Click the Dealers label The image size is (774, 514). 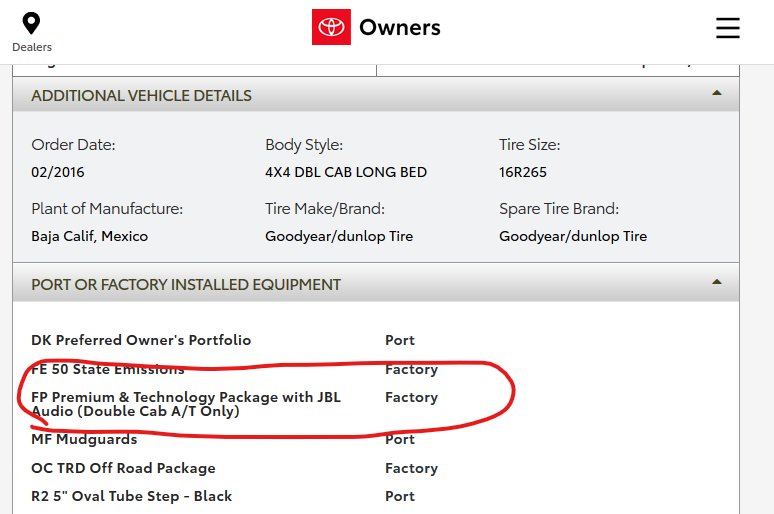click(32, 47)
